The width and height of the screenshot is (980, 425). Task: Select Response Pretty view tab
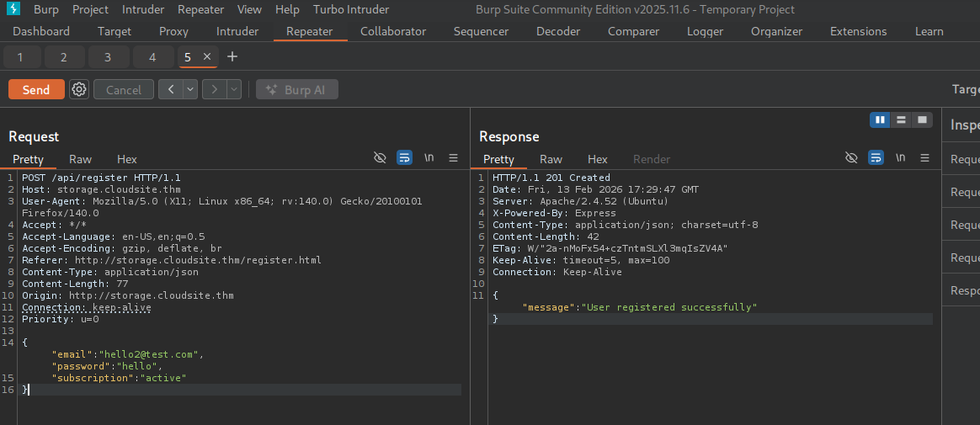point(498,159)
